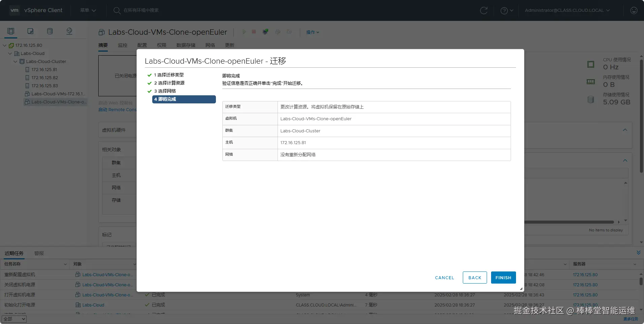Switch to the 配置 tab

point(142,45)
